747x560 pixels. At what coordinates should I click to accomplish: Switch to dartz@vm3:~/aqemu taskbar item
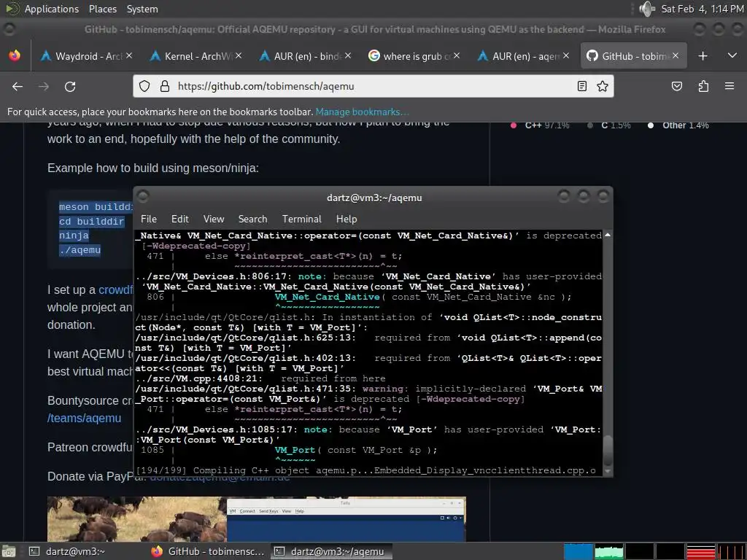pyautogui.click(x=332, y=551)
